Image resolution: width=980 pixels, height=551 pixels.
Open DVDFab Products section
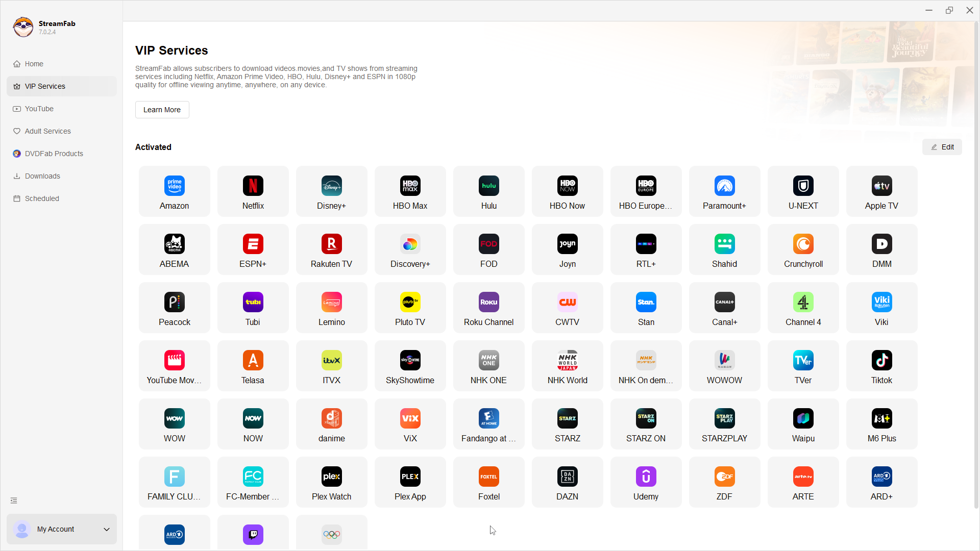point(62,154)
